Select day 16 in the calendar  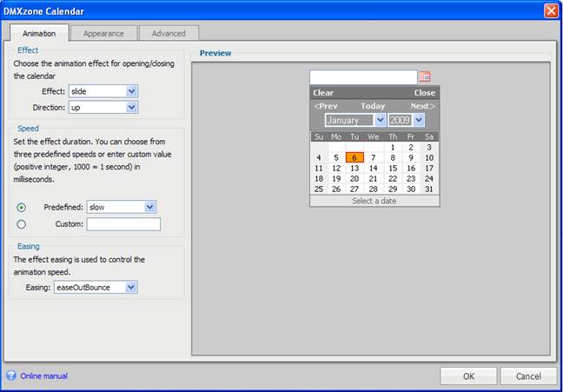point(411,168)
